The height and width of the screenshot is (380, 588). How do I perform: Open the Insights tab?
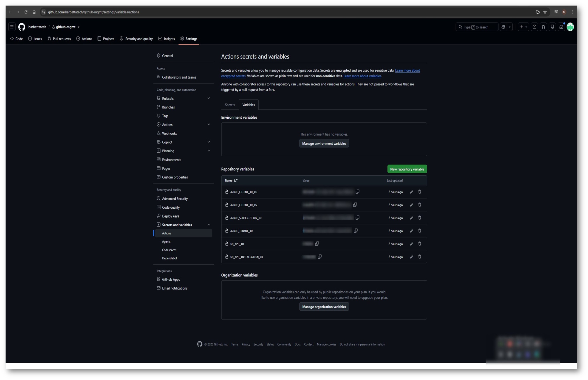click(x=167, y=39)
